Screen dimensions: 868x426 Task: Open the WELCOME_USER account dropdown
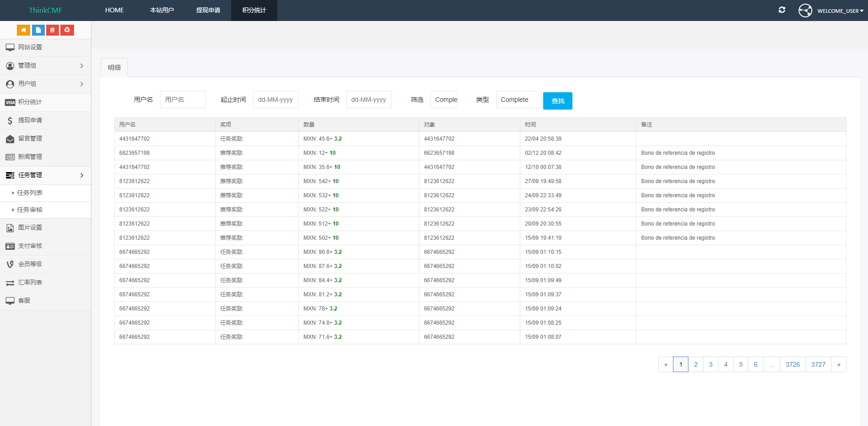point(831,11)
